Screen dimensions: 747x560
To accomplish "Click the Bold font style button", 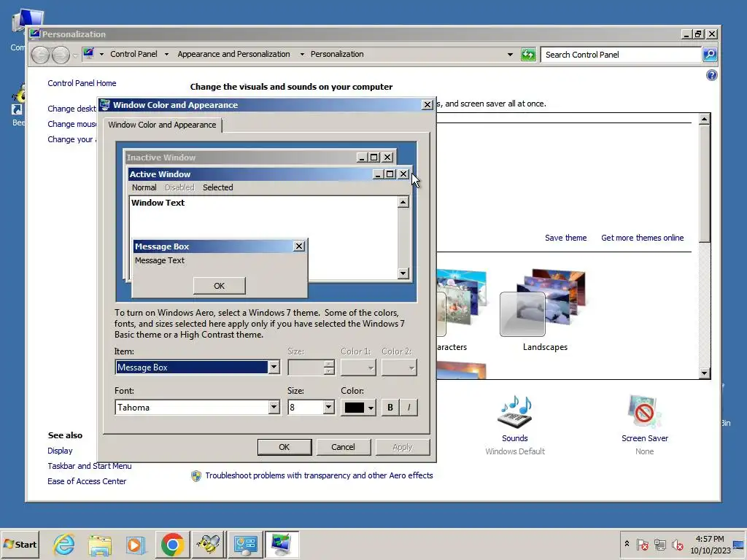I will (x=390, y=408).
